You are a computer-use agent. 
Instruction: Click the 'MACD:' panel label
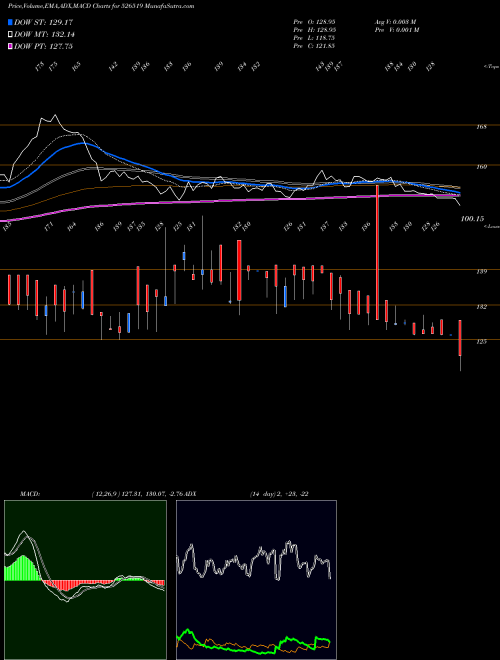30,494
